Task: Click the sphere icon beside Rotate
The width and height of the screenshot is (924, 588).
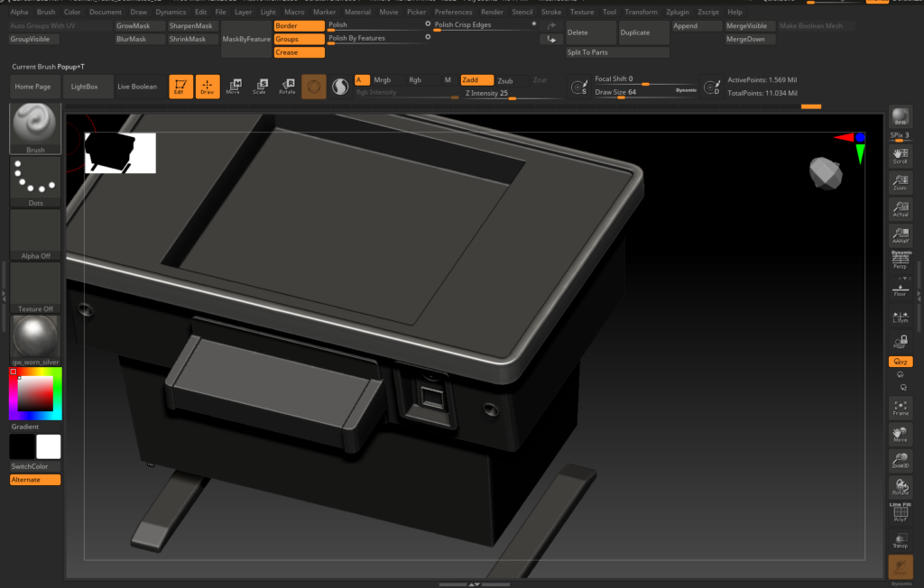Action: coord(313,87)
